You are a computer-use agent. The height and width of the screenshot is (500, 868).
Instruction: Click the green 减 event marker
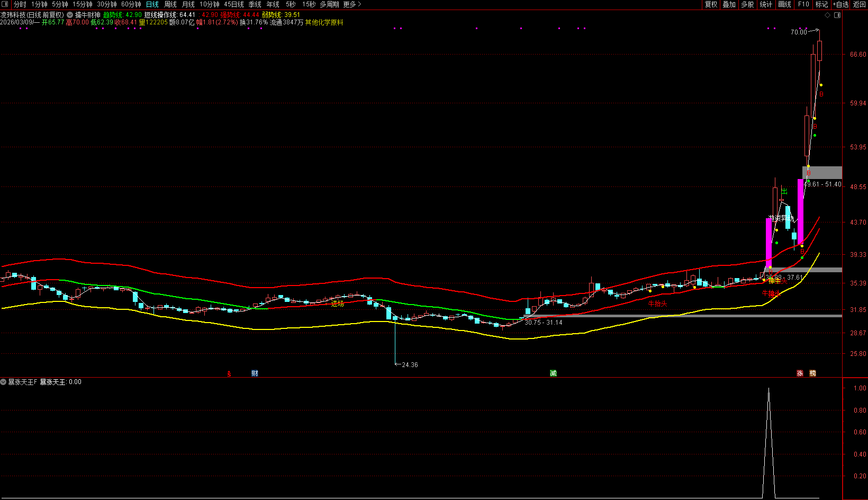pyautogui.click(x=553, y=373)
